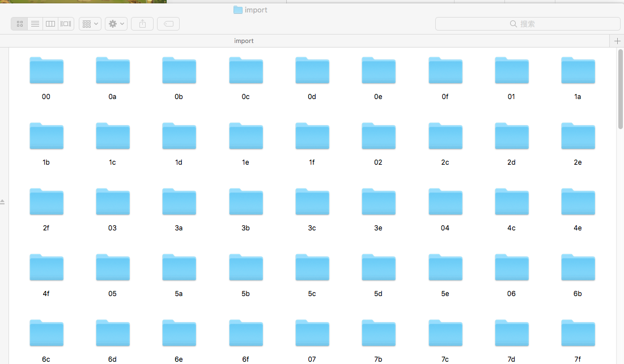Select folder 7b
The image size is (624, 364).
(379, 333)
